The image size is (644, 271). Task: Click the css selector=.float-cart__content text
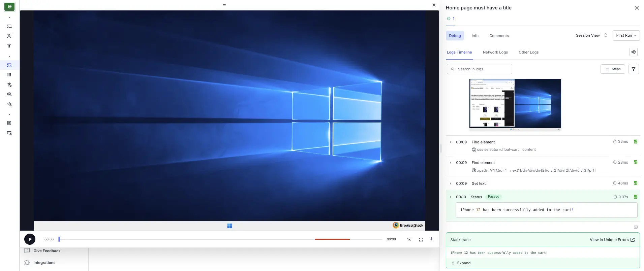pyautogui.click(x=506, y=149)
